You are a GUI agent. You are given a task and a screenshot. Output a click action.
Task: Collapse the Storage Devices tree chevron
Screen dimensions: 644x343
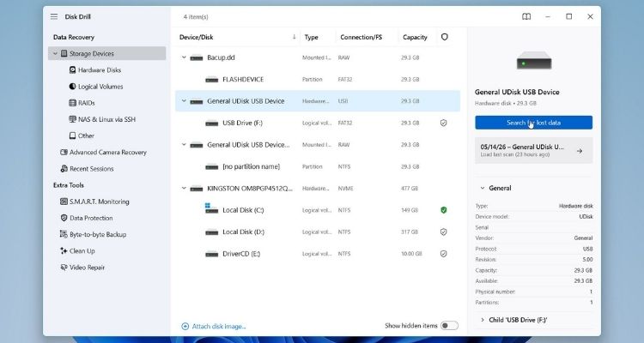click(x=55, y=54)
